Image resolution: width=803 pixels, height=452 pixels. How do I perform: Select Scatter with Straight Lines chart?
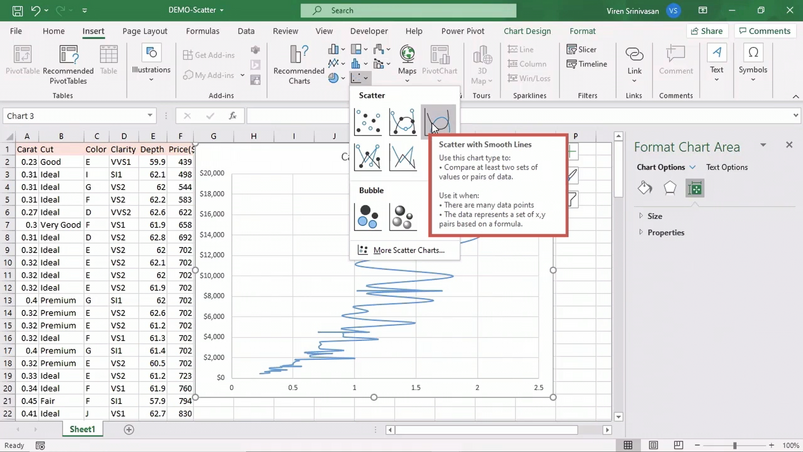[x=403, y=157]
